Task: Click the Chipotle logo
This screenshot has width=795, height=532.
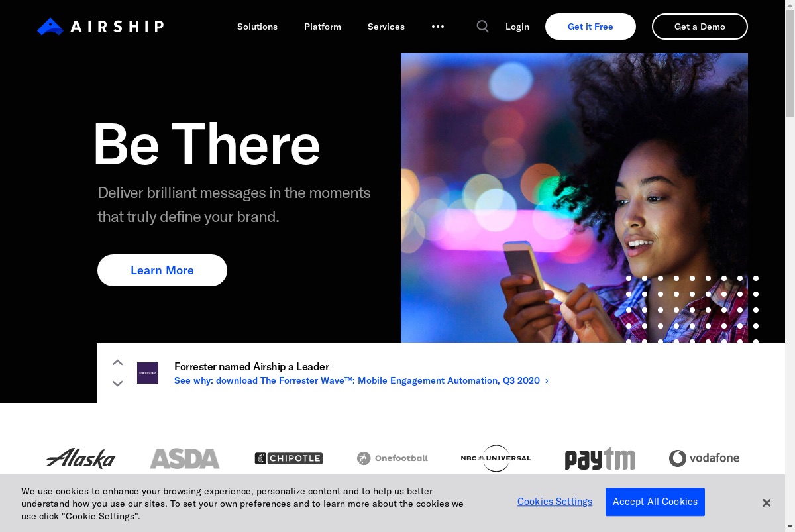Action: click(x=289, y=458)
